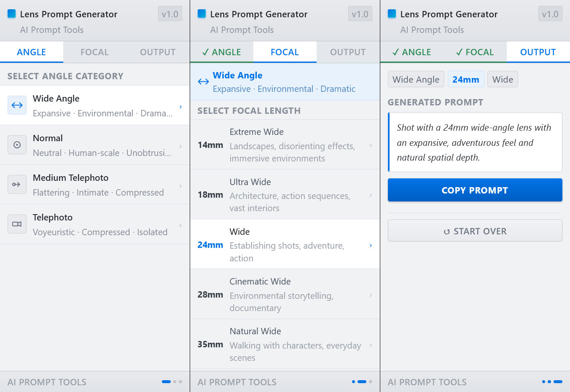Switch to the FOCAL tab in first panel
Screen dimensions: 570x392
[x=94, y=52]
